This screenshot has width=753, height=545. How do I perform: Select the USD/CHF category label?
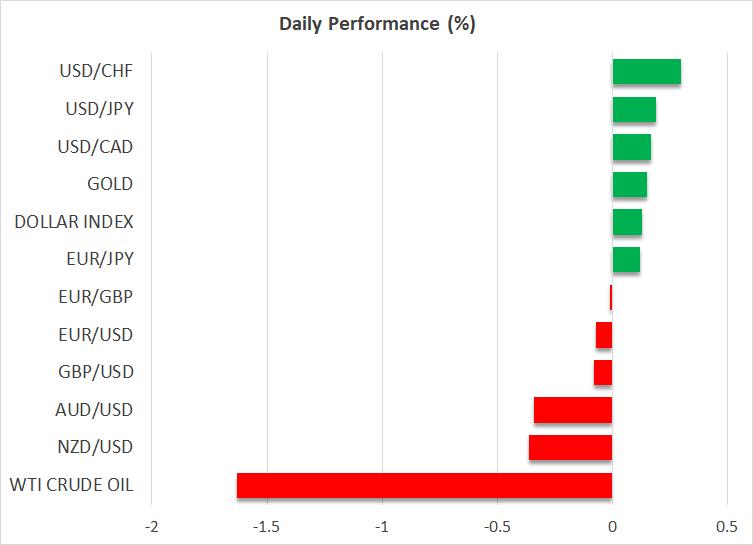coord(96,72)
